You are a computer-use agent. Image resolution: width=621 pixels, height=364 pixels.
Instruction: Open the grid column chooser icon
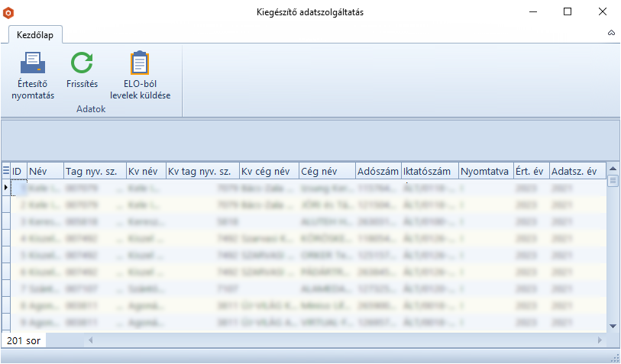click(6, 171)
